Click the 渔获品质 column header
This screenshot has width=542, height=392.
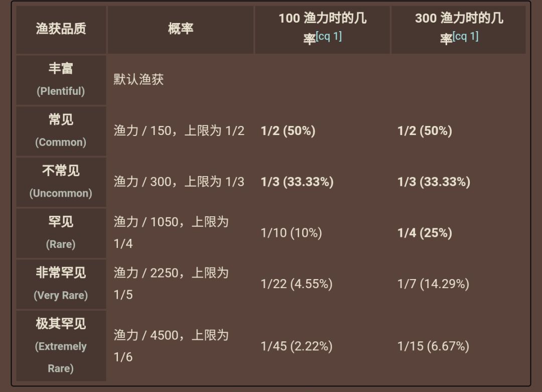tap(61, 29)
